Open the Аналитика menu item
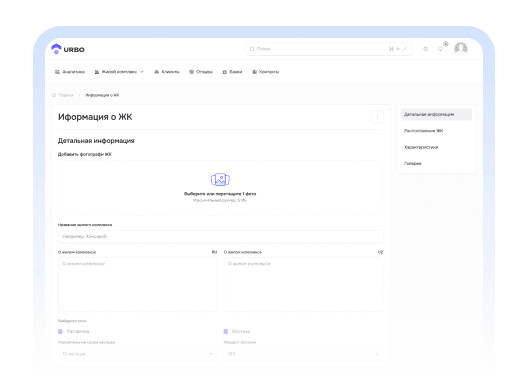The image size is (529, 380). pyautogui.click(x=70, y=72)
